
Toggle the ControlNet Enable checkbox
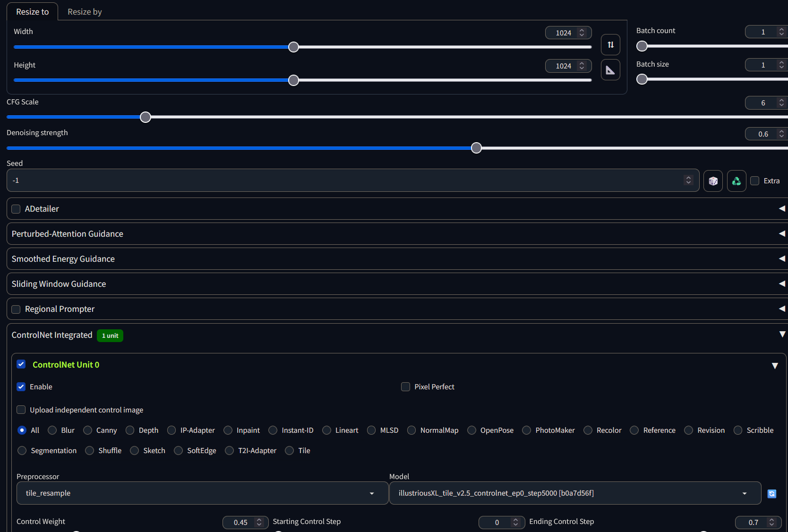(21, 387)
